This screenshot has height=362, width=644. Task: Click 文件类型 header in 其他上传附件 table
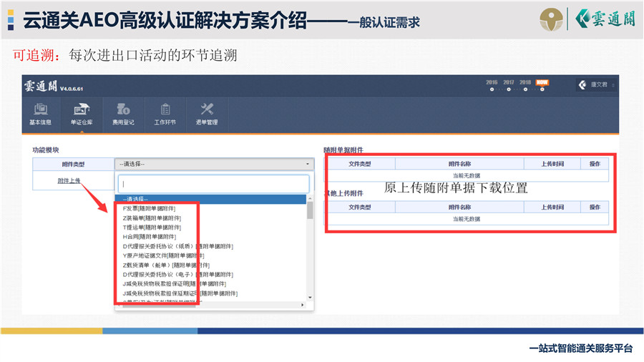(360, 207)
